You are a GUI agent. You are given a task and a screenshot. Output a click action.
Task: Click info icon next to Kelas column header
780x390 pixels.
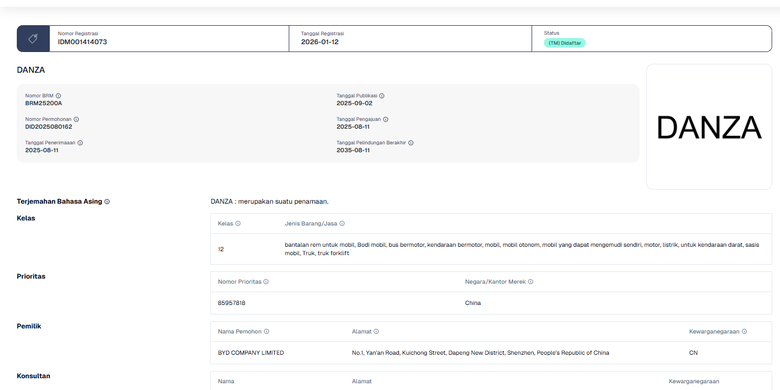(x=238, y=223)
